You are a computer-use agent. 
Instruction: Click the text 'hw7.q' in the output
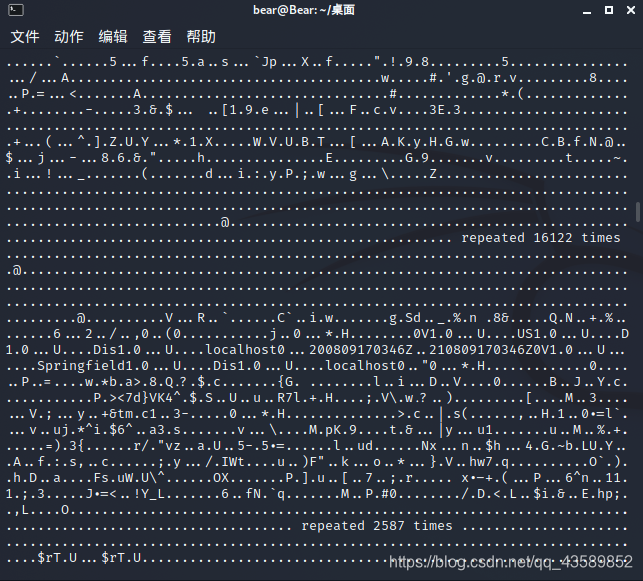click(489, 462)
